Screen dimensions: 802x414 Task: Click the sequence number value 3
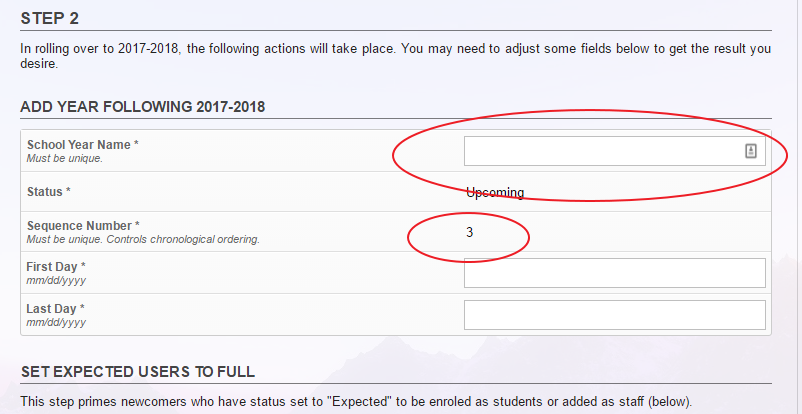tap(469, 232)
